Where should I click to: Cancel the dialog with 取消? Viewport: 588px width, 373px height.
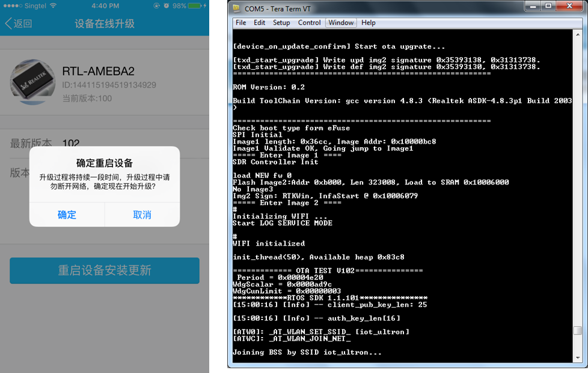coord(142,214)
